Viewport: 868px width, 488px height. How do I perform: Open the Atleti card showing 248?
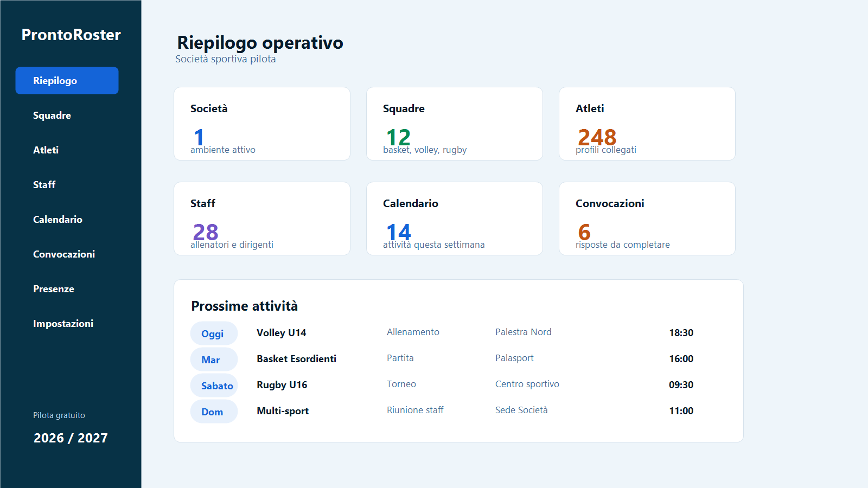[x=647, y=124]
